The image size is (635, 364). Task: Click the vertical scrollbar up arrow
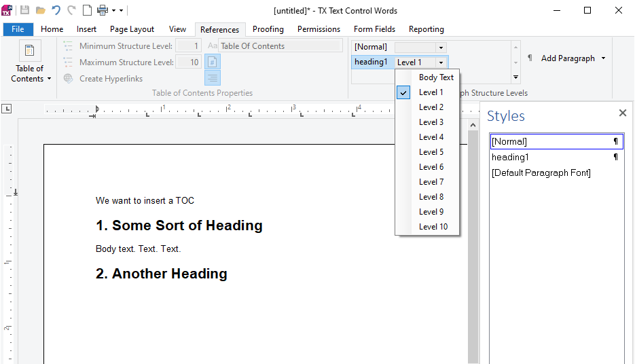click(x=473, y=125)
